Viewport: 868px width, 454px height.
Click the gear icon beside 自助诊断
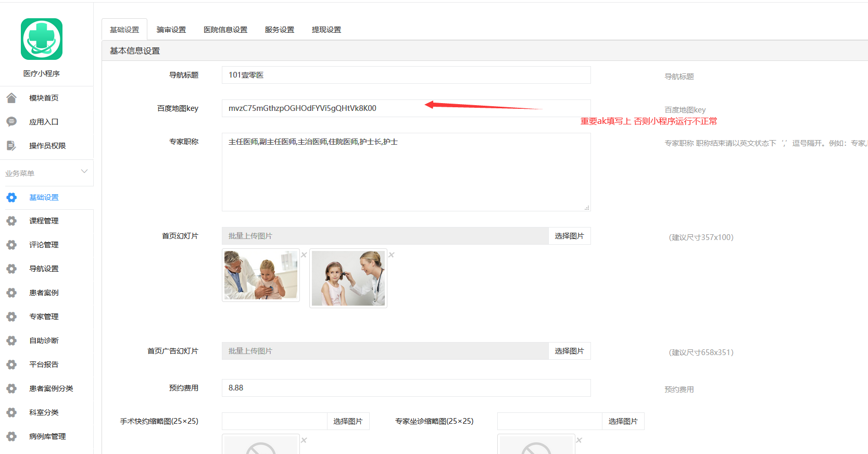tap(11, 340)
